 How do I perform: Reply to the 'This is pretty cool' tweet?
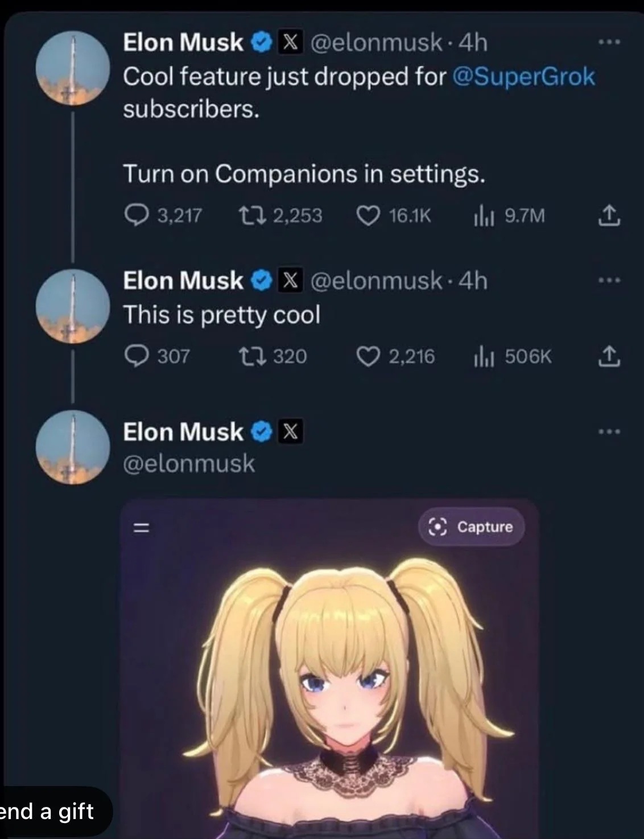pyautogui.click(x=137, y=356)
